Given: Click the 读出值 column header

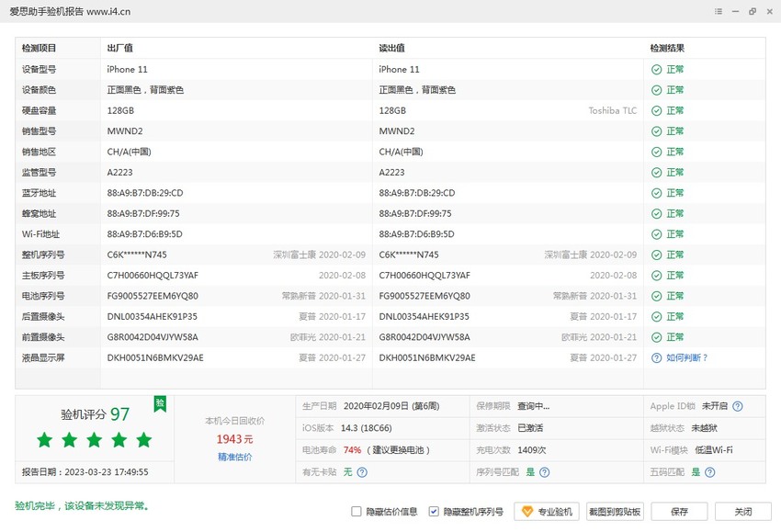Looking at the screenshot, I should point(391,49).
